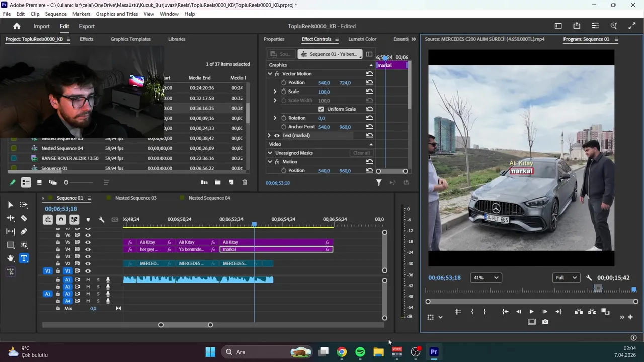Reset the Rotation parameter
Viewport: 644px width, 362px height.
point(369,118)
